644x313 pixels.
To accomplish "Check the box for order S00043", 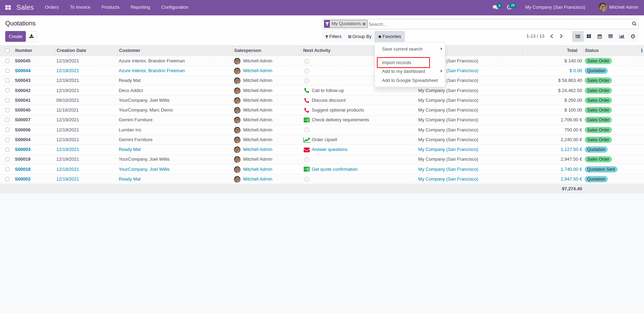I will pos(7,81).
